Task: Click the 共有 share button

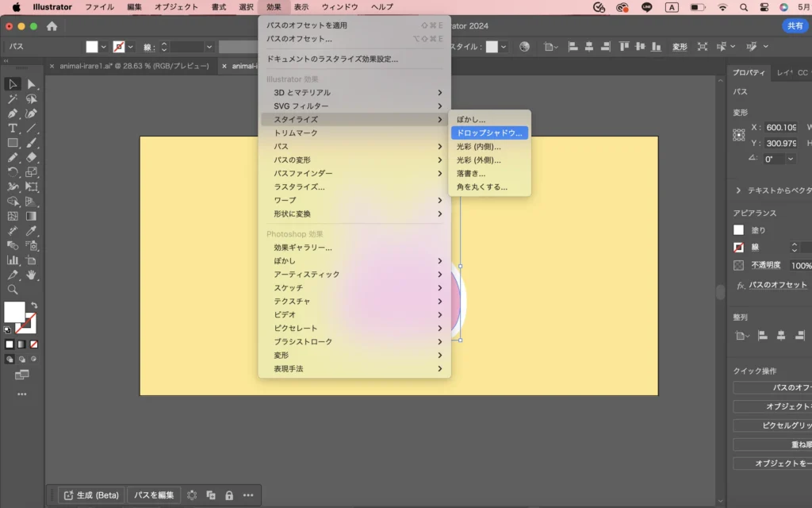Action: [795, 26]
